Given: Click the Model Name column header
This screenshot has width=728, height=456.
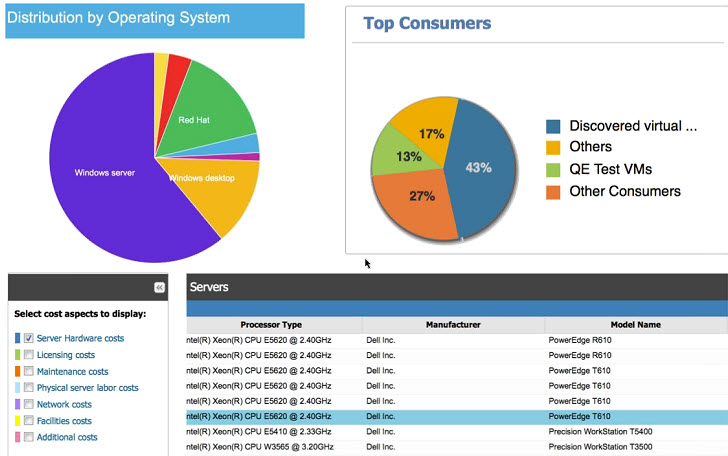Looking at the screenshot, I should [636, 325].
